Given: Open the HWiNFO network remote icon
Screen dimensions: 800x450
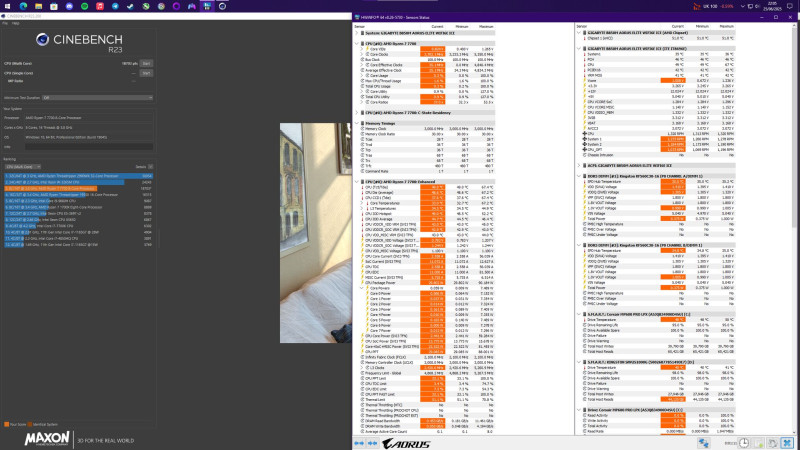Looking at the screenshot, I should tap(704, 443).
